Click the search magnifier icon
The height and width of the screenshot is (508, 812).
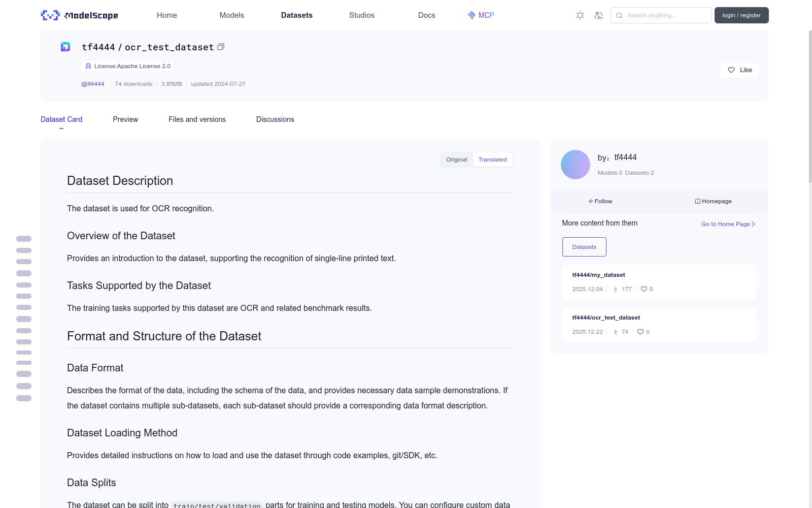coord(619,15)
